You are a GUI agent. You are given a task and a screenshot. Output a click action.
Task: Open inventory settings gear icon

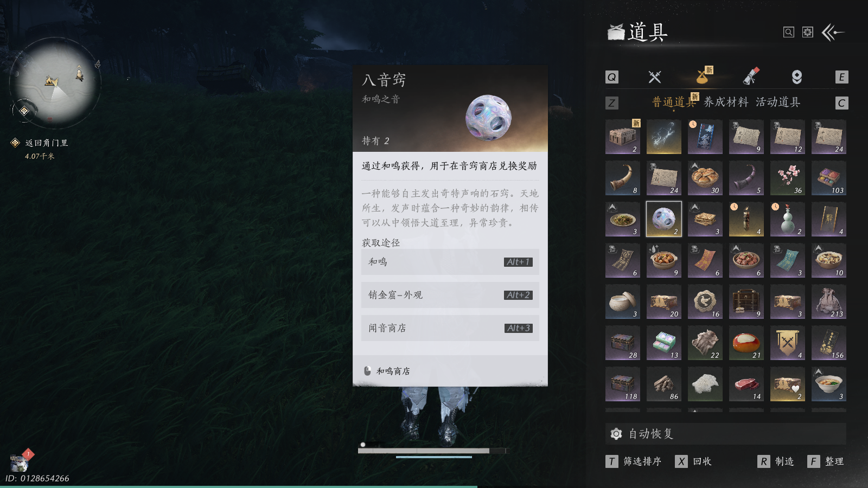click(808, 33)
